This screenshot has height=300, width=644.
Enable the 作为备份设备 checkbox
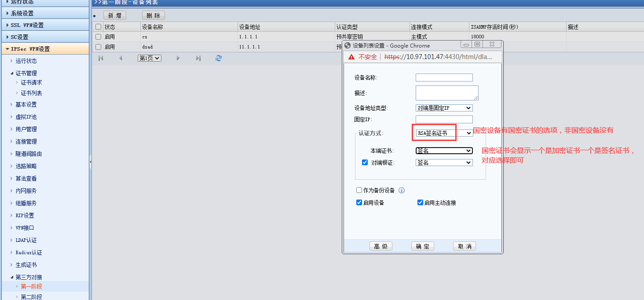(x=359, y=190)
